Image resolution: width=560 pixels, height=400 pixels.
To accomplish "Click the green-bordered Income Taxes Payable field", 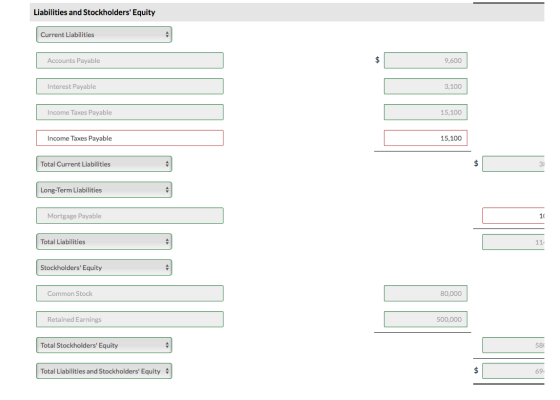I will click(130, 112).
